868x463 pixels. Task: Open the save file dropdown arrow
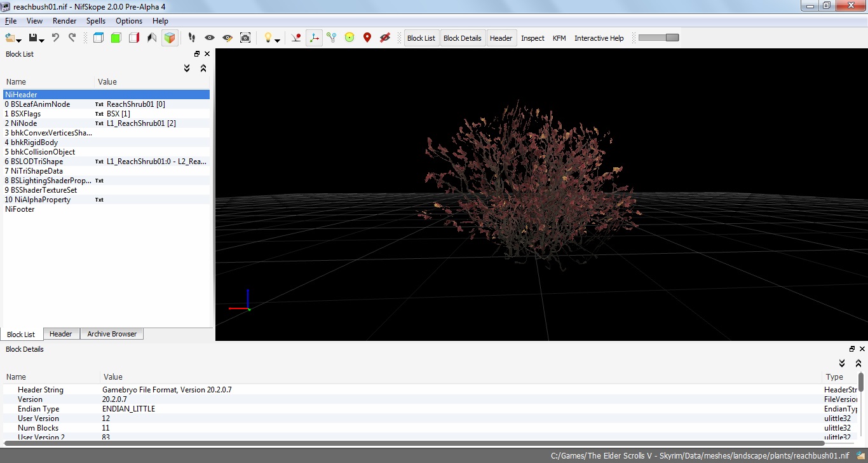tap(42, 40)
